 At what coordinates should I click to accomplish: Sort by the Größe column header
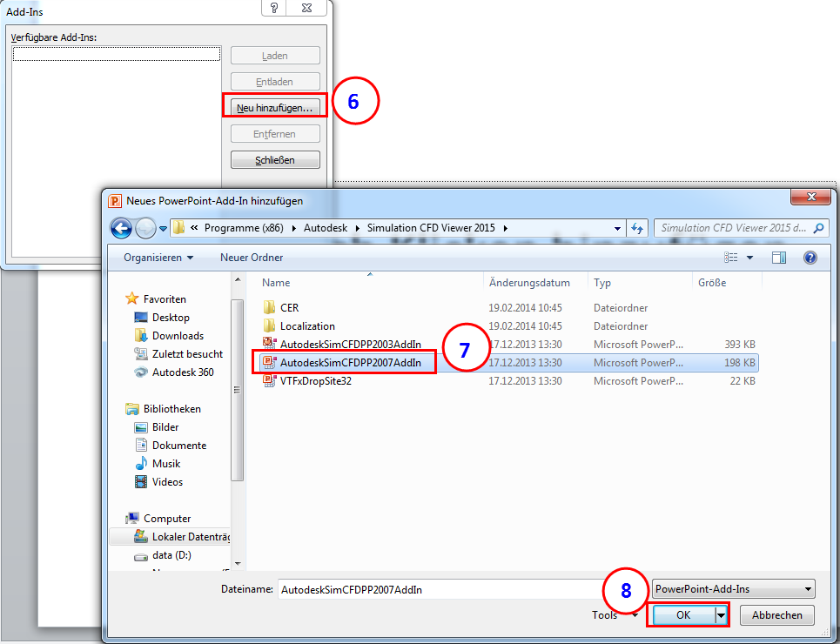click(727, 283)
